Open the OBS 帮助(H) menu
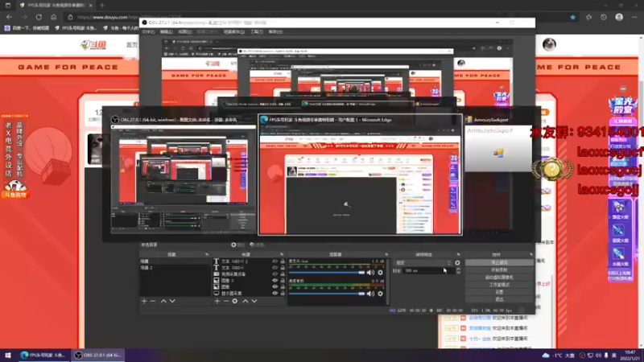Viewport: 644px width, 362px height. (275, 32)
